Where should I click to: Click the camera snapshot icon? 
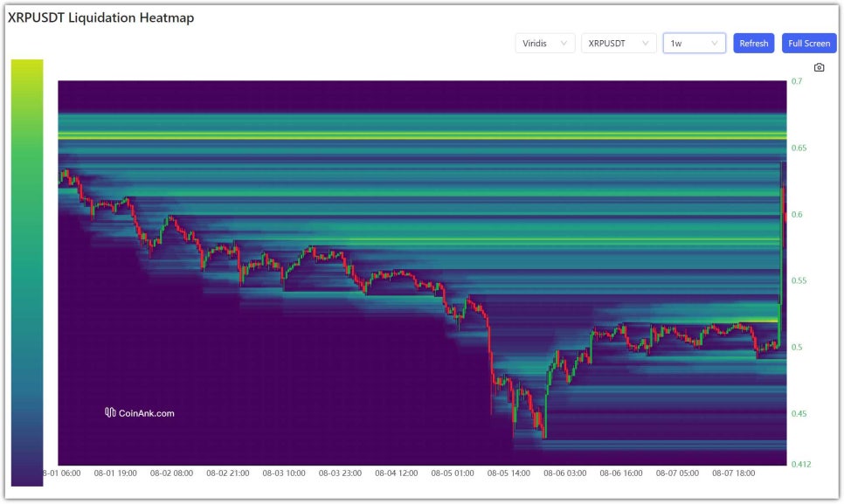click(819, 67)
